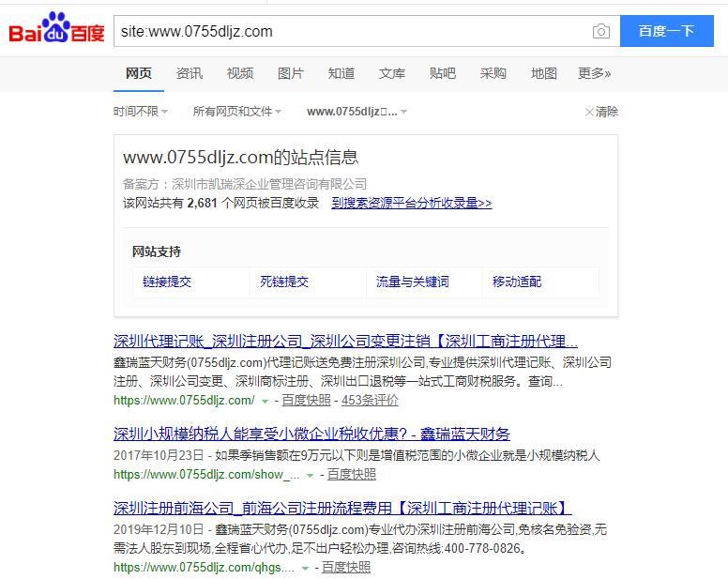Click green URL 0755dljz.com/show_...
Viewport: 728px width, 579px height.
click(206, 475)
